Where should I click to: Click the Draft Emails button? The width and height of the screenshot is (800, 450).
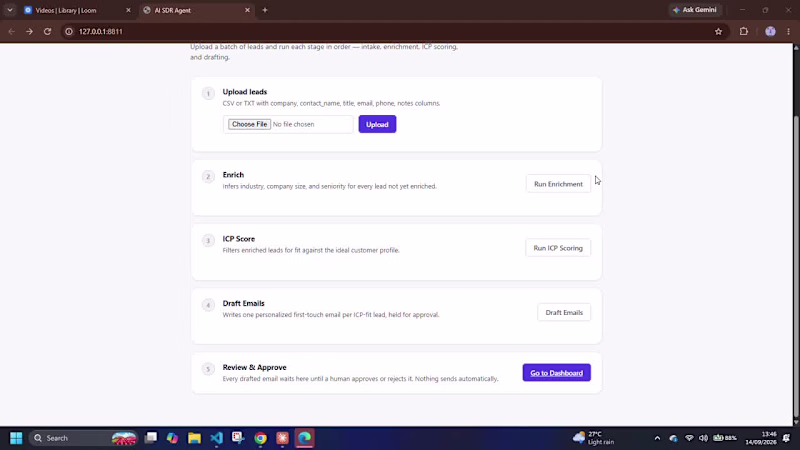pyautogui.click(x=564, y=312)
